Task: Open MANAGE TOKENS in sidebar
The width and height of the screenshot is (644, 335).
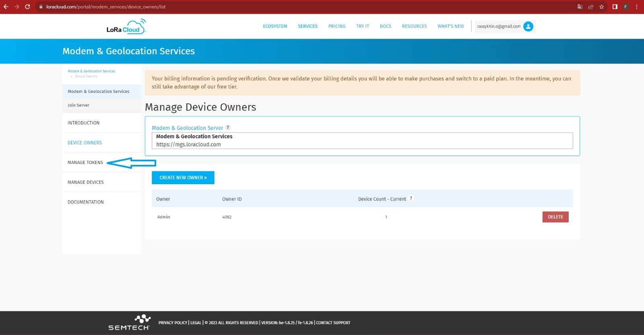Action: pyautogui.click(x=85, y=162)
